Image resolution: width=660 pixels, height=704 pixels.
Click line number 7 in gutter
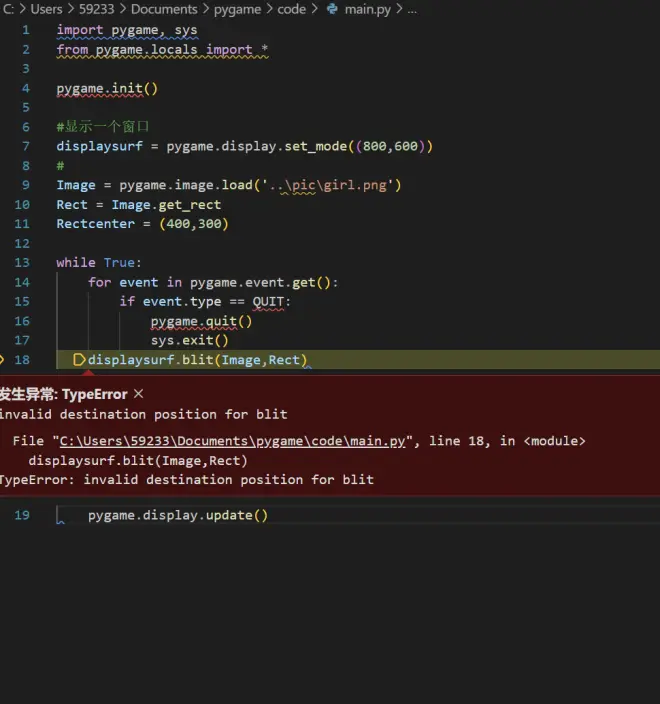point(25,147)
